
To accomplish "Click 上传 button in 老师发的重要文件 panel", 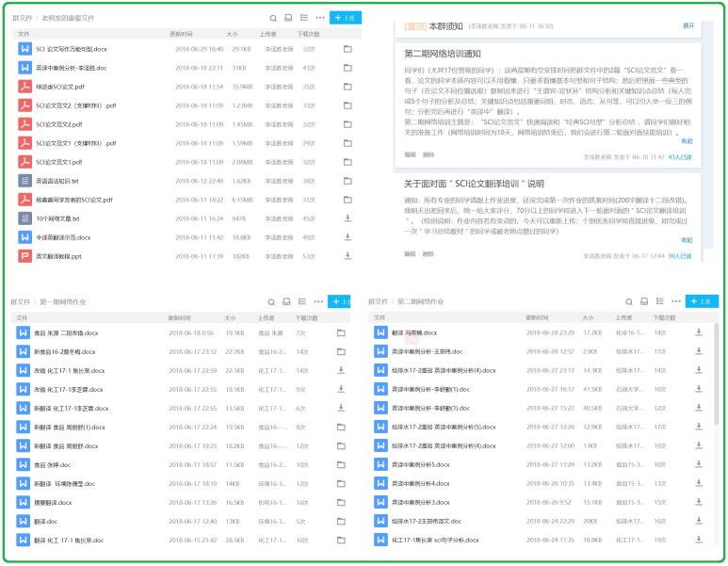I will coord(347,18).
